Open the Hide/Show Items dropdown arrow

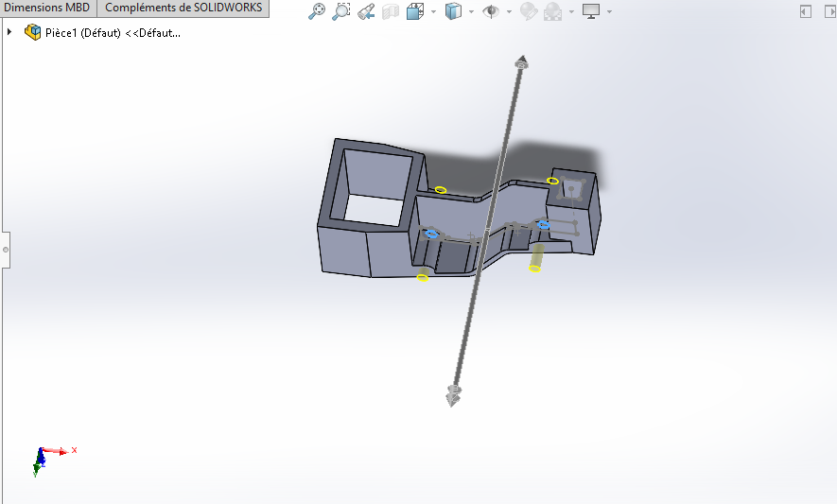click(508, 12)
